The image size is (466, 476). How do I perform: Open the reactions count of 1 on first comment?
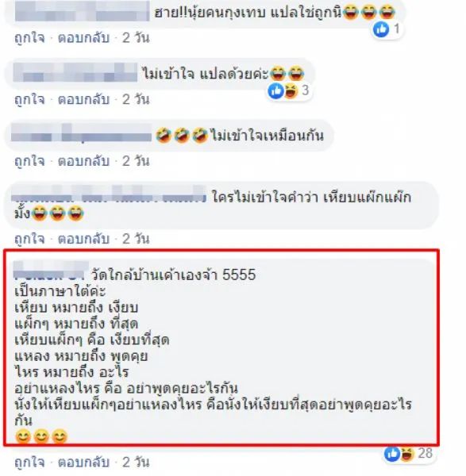(x=396, y=29)
